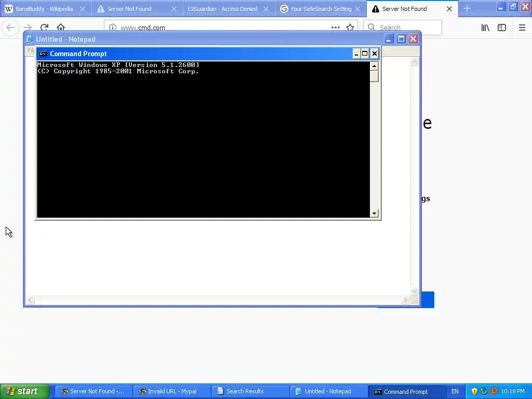532x399 pixels.
Task: Open the page actions three-dot menu
Action: pyautogui.click(x=335, y=28)
